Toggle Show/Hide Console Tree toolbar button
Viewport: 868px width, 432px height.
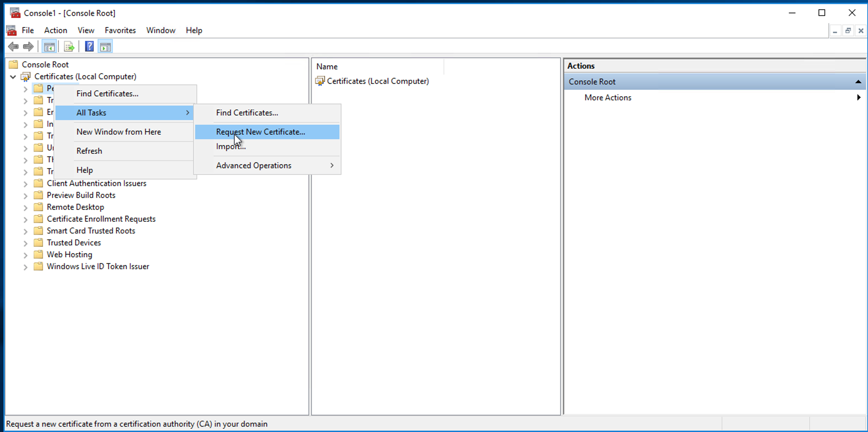point(49,46)
